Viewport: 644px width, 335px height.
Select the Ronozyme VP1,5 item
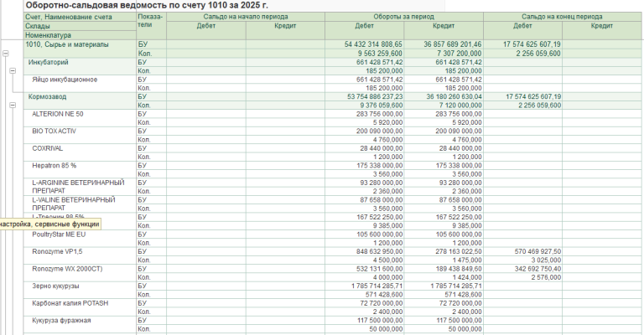click(x=57, y=252)
